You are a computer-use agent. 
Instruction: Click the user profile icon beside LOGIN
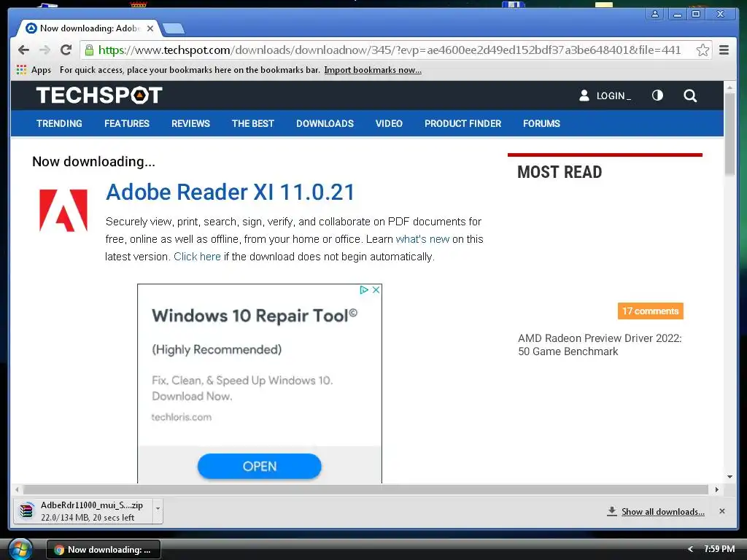point(584,96)
